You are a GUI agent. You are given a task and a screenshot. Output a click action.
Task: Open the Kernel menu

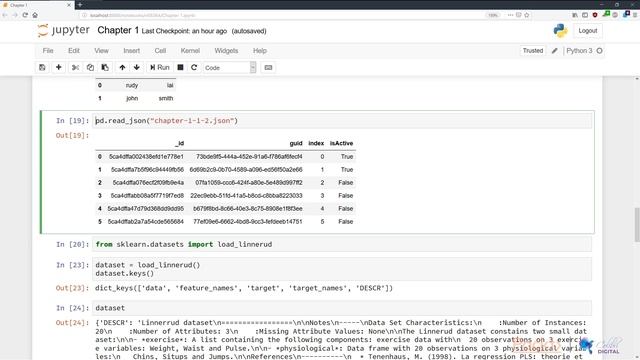tap(190, 51)
